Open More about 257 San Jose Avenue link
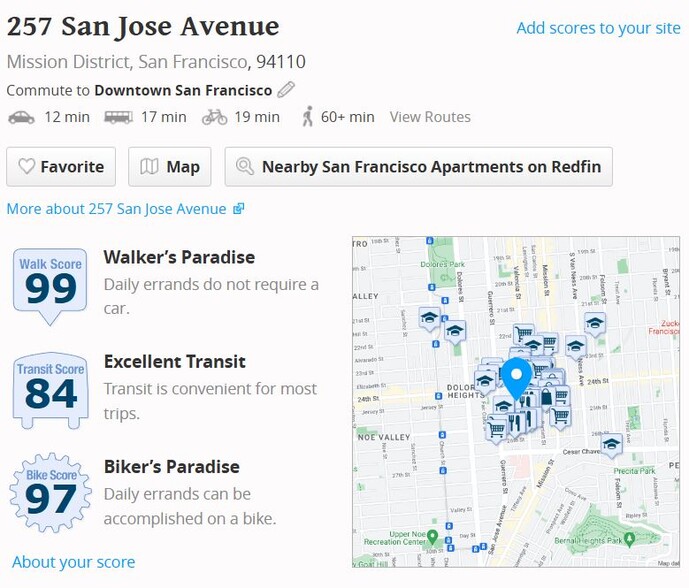Image resolution: width=689 pixels, height=588 pixels. click(125, 209)
